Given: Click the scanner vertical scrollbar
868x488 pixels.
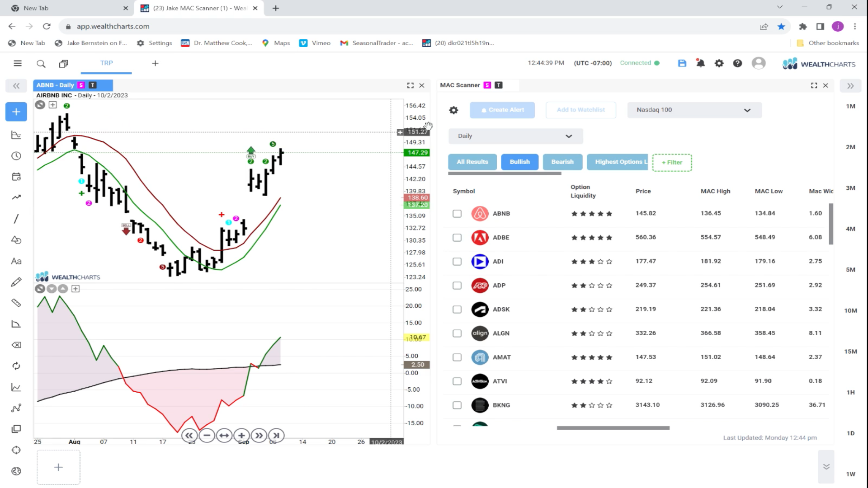Looking at the screenshot, I should (831, 224).
